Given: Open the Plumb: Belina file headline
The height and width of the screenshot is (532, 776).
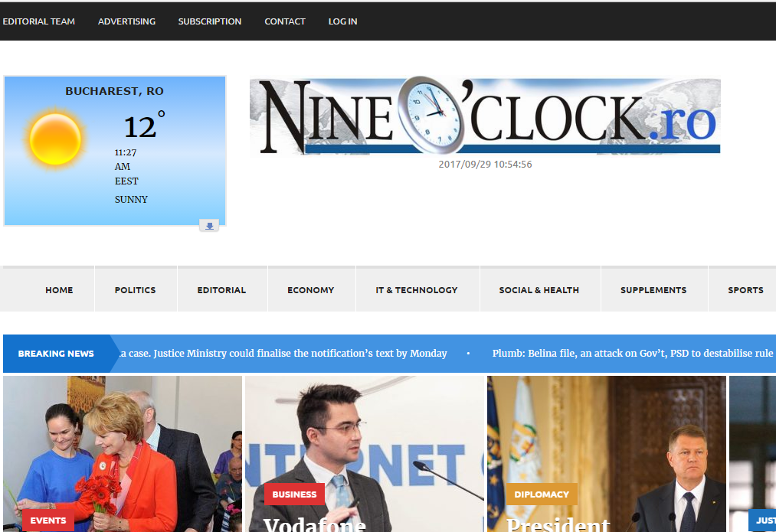Looking at the screenshot, I should (x=634, y=353).
